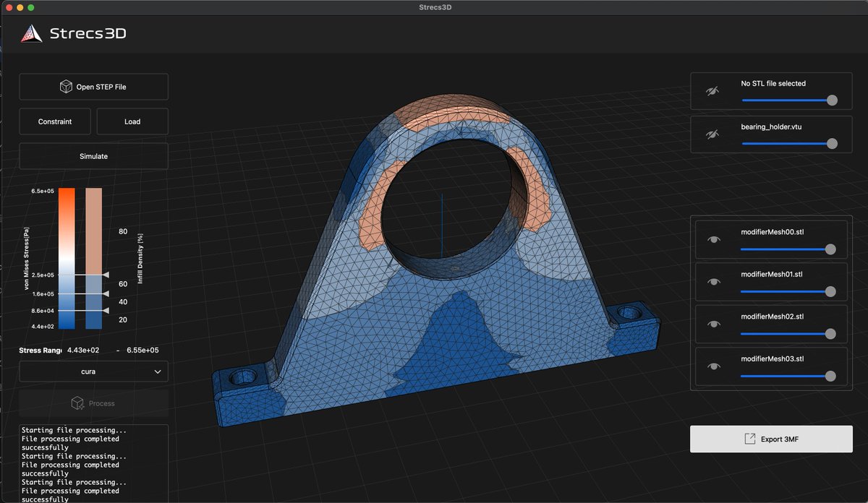This screenshot has height=503, width=868.
Task: Click the modifierMesh01.stl opacity slider
Action: pos(788,291)
